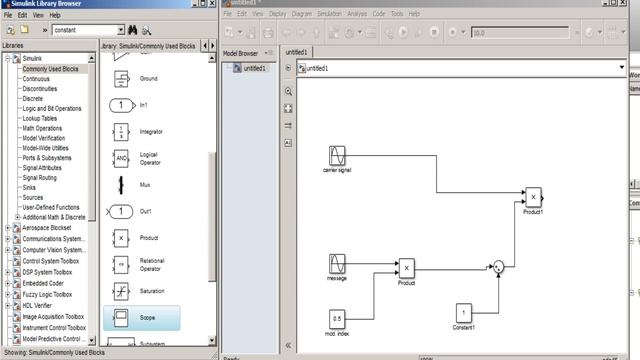Switch to the untitled1 tab
The height and width of the screenshot is (360, 640).
coord(296,52)
